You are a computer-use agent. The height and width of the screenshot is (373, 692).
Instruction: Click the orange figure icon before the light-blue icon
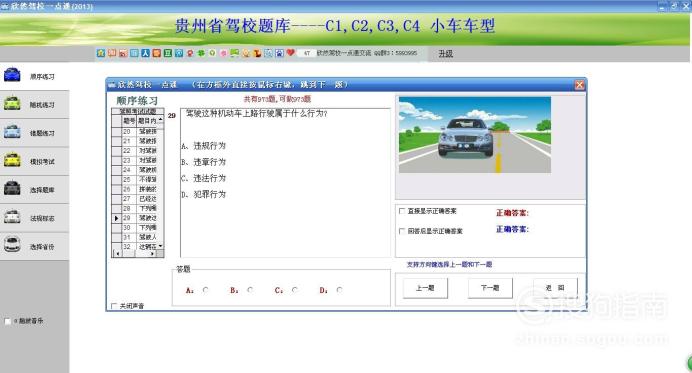coord(257,53)
